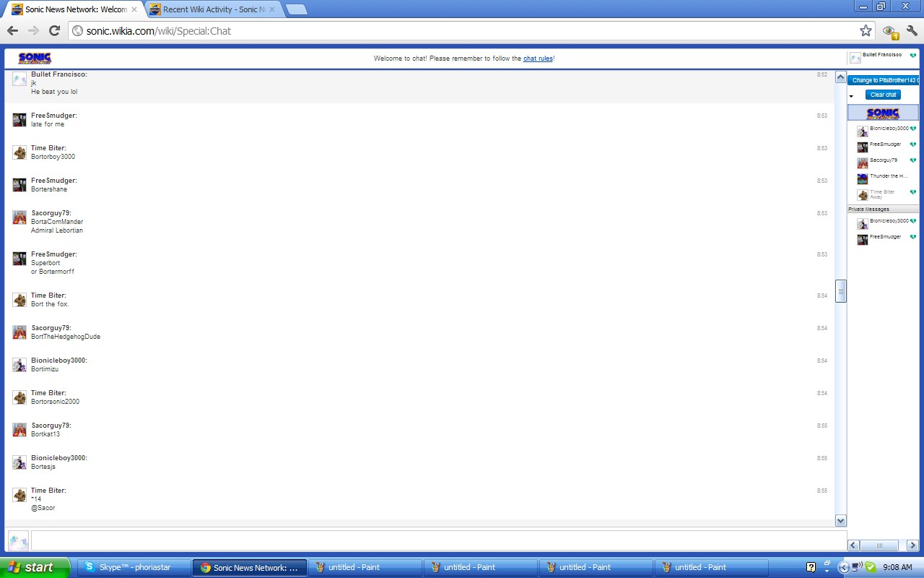The height and width of the screenshot is (578, 924).
Task: Click the emerald badge next to Time Biter
Action: [x=913, y=192]
